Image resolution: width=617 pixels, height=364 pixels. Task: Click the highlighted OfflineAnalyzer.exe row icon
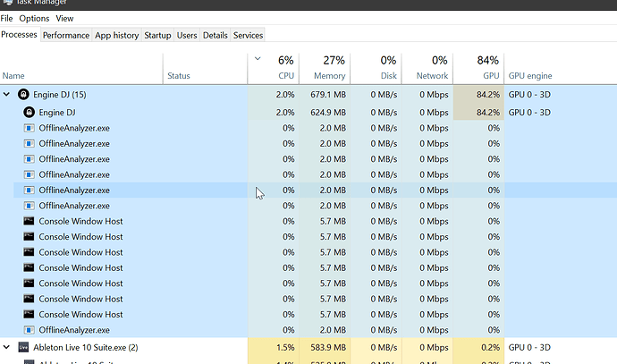(30, 190)
